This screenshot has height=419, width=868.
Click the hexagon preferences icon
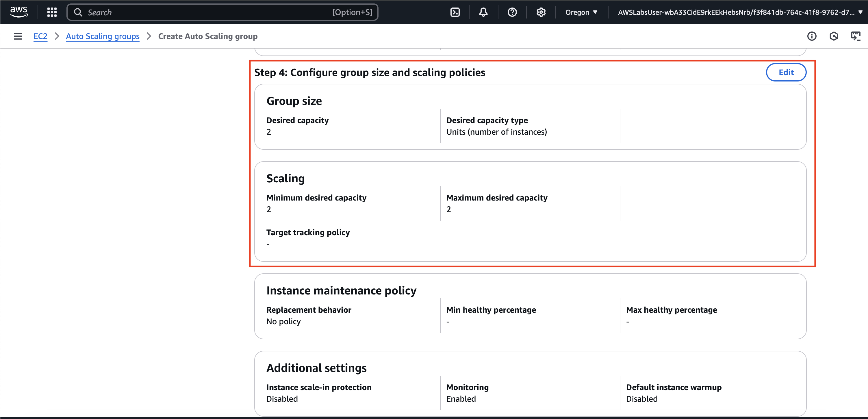pos(834,36)
